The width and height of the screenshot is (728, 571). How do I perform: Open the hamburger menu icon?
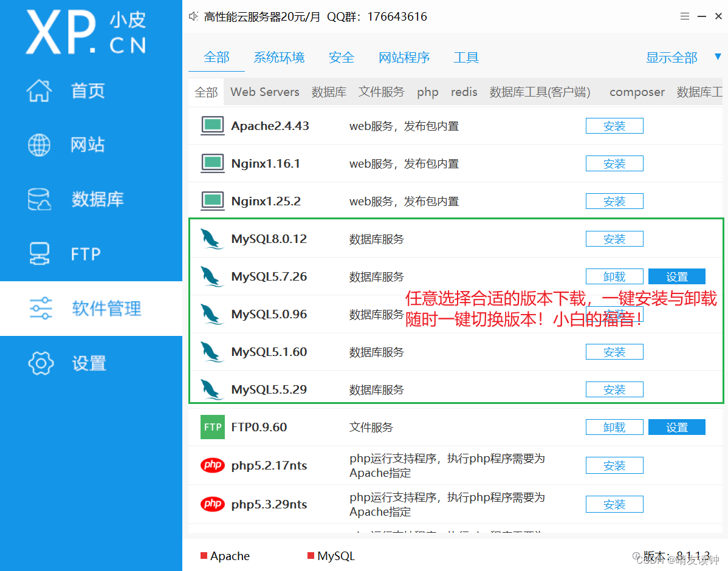tap(685, 16)
